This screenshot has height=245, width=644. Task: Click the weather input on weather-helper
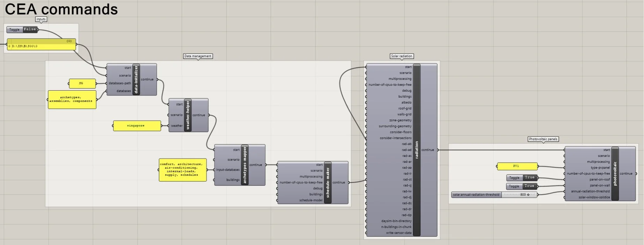coord(177,126)
